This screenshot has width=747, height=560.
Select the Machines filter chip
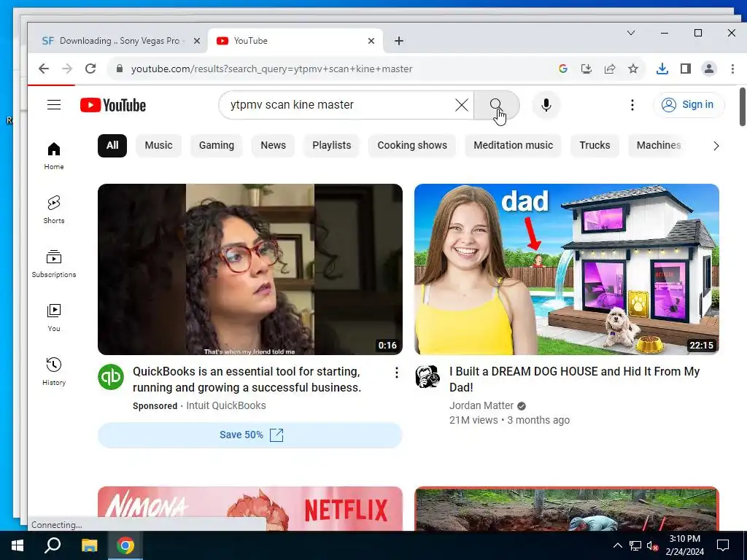click(x=659, y=145)
